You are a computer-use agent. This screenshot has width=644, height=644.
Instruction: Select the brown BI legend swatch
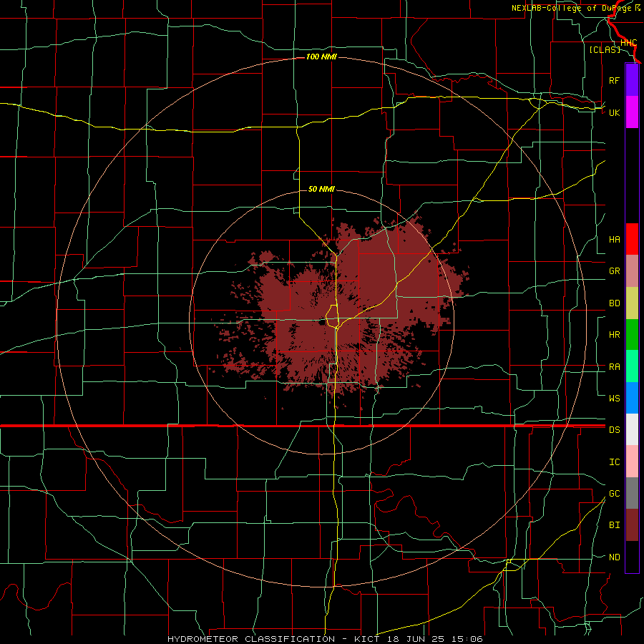coord(632,525)
